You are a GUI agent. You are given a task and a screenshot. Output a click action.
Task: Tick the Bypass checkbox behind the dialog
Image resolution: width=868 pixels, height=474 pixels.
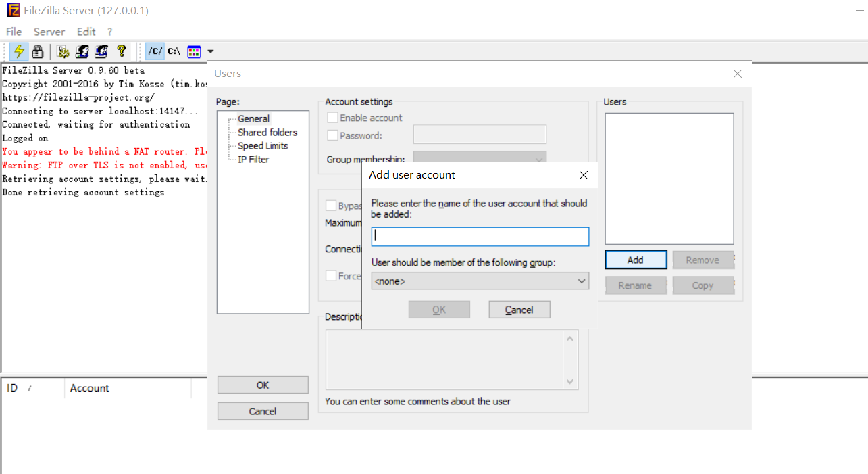pos(331,206)
